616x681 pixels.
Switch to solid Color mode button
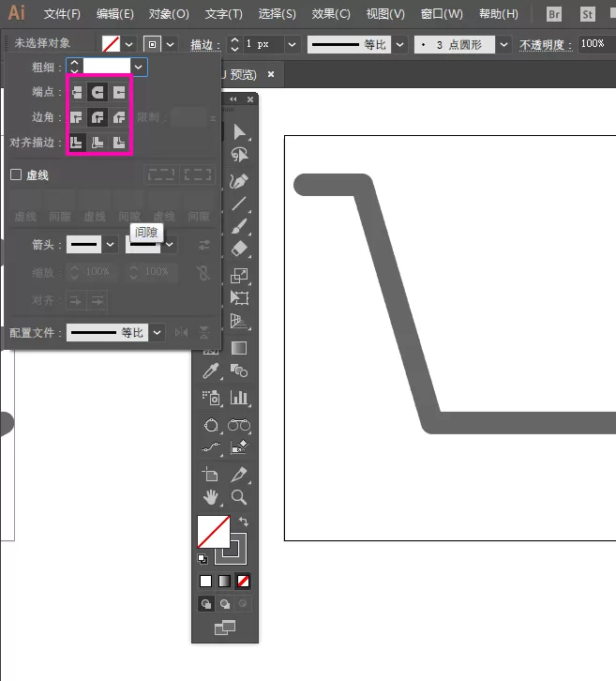[205, 582]
